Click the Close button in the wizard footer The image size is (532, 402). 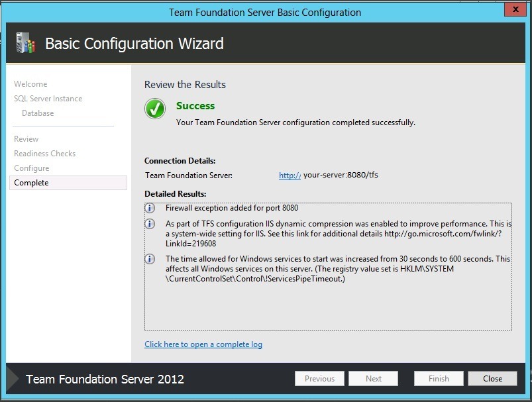click(x=492, y=379)
